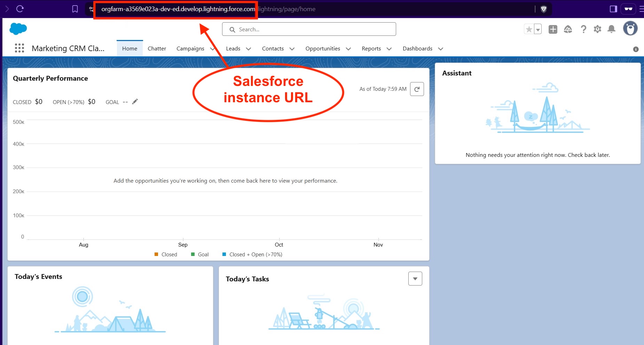The height and width of the screenshot is (345, 644).
Task: Expand the Opportunities dropdown arrow
Action: [348, 49]
